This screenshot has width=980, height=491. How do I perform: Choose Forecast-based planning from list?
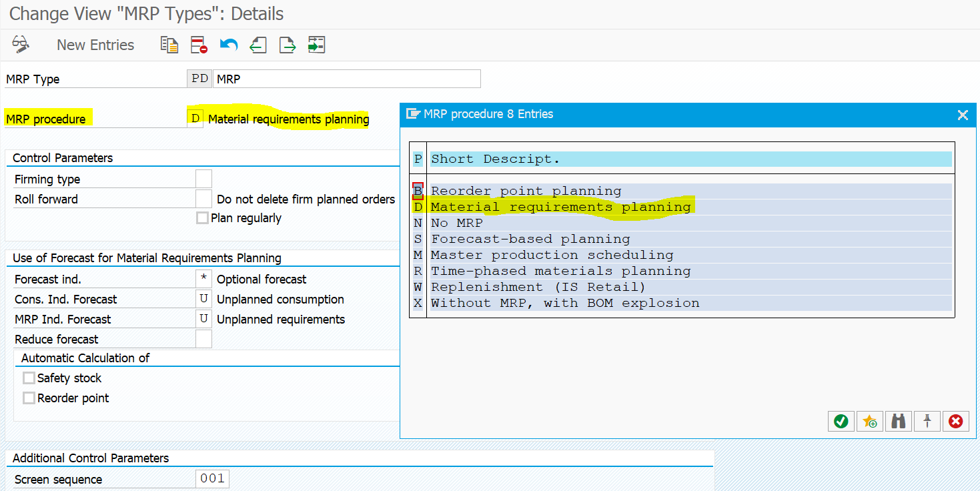(530, 239)
